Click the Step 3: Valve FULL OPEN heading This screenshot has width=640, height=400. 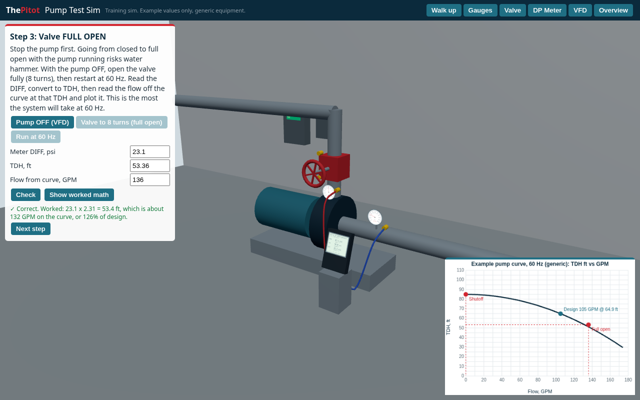tap(58, 37)
